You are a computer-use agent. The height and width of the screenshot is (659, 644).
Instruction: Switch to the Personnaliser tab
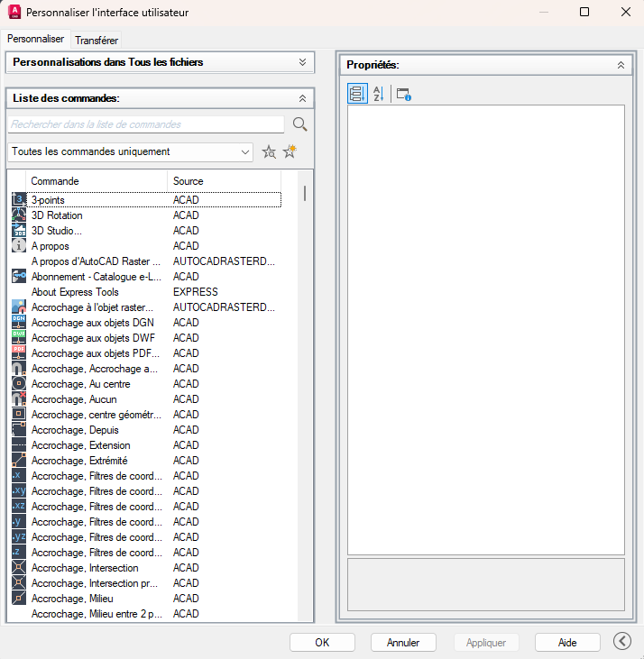pos(36,39)
